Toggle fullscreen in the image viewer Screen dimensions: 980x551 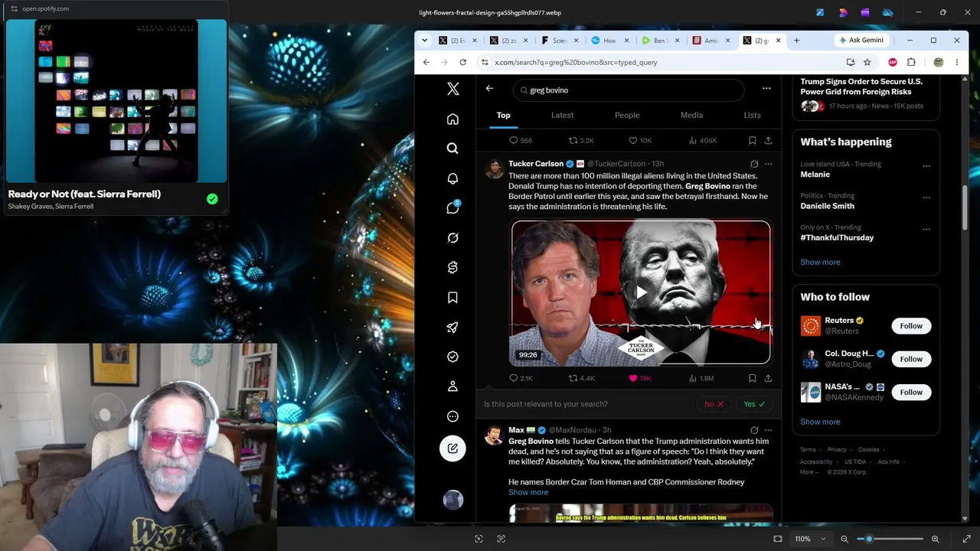[x=966, y=539]
